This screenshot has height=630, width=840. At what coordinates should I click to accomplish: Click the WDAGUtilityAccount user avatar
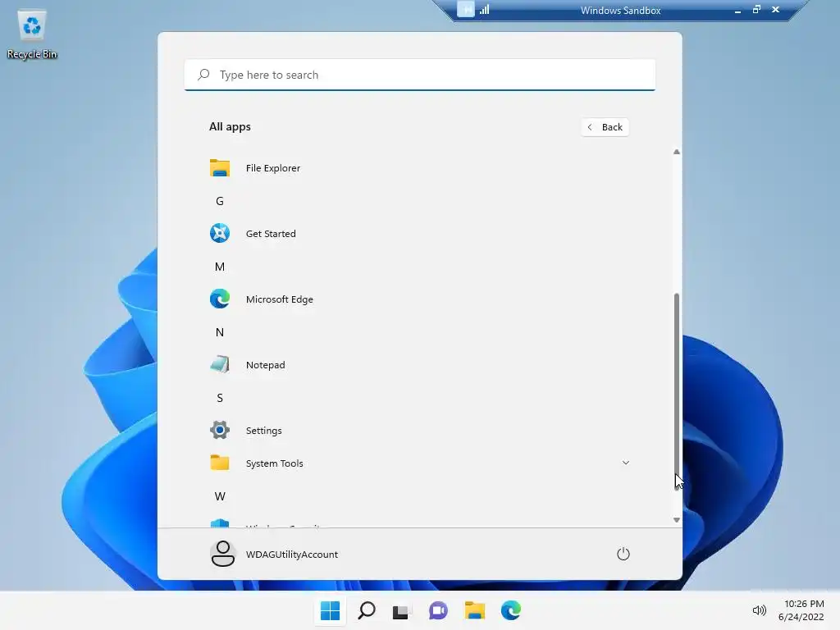coord(222,554)
